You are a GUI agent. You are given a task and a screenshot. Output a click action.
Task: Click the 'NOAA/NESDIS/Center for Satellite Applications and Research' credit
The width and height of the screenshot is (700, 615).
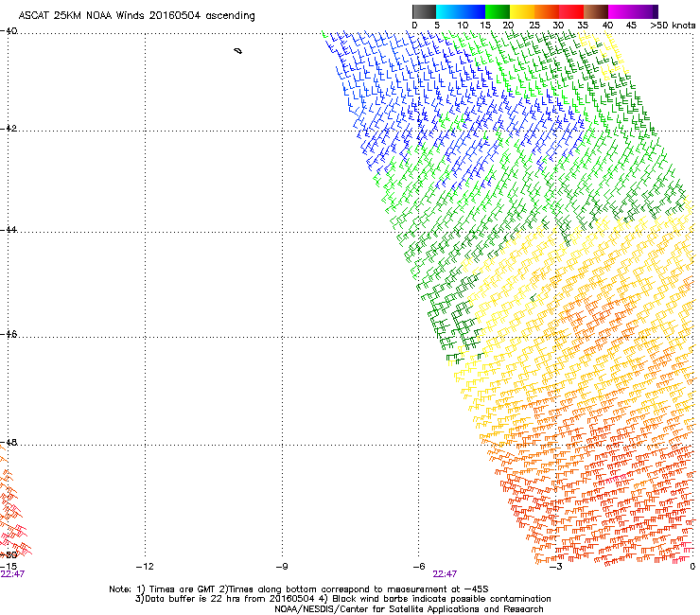coord(409,609)
